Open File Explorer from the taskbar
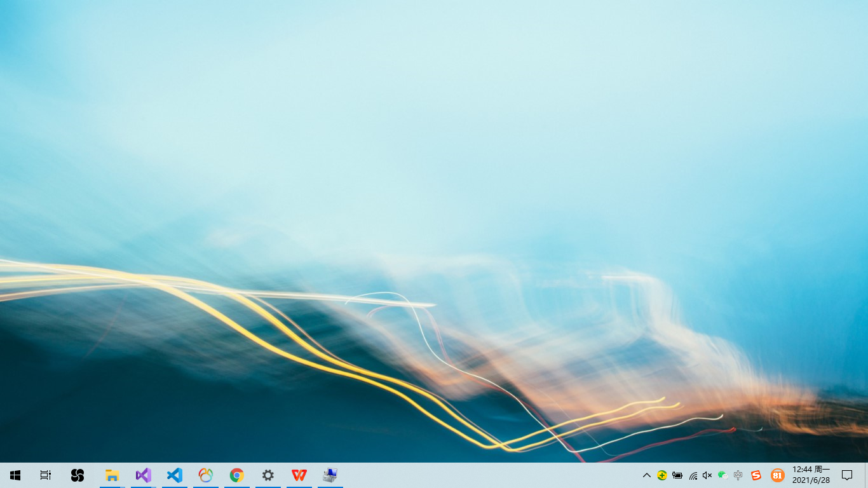This screenshot has width=868, height=488. click(112, 475)
